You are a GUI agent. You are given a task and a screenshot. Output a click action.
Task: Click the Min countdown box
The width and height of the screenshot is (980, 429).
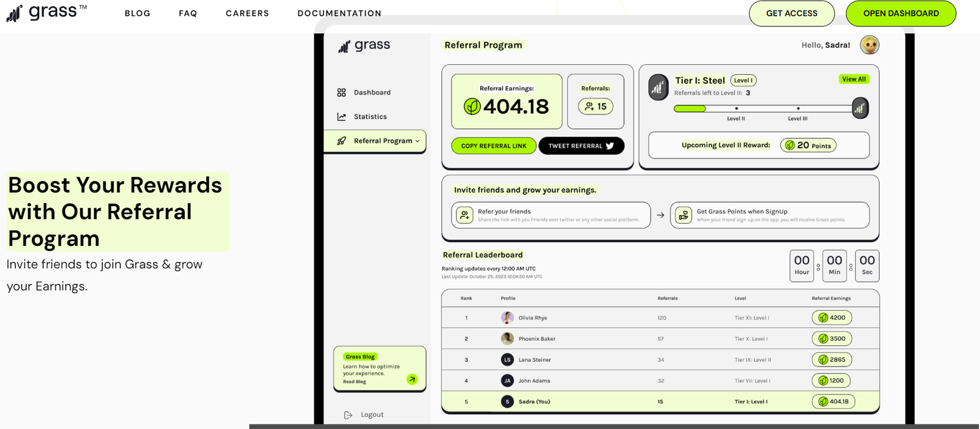(834, 266)
